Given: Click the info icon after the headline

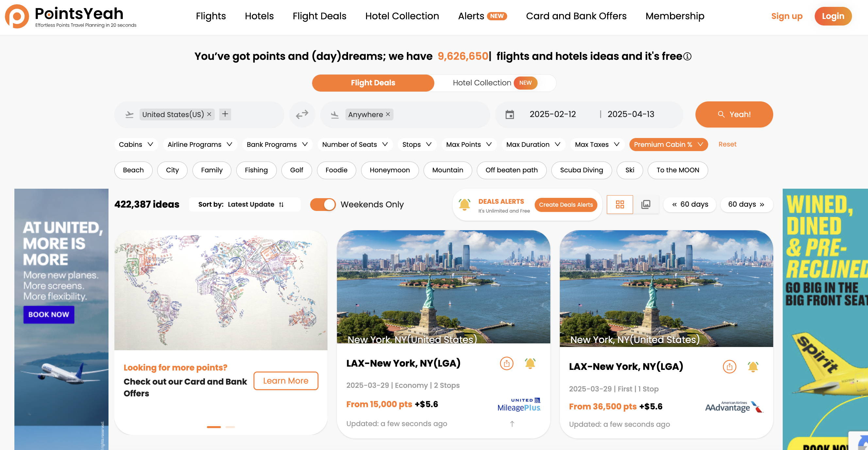Looking at the screenshot, I should 687,56.
